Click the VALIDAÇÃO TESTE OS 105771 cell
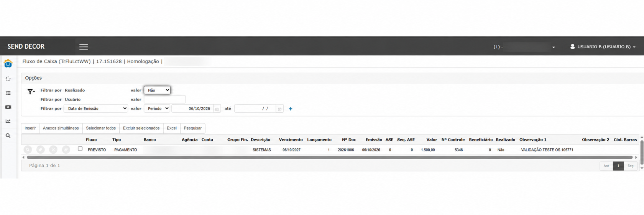The width and height of the screenshot is (644, 215). click(x=547, y=150)
